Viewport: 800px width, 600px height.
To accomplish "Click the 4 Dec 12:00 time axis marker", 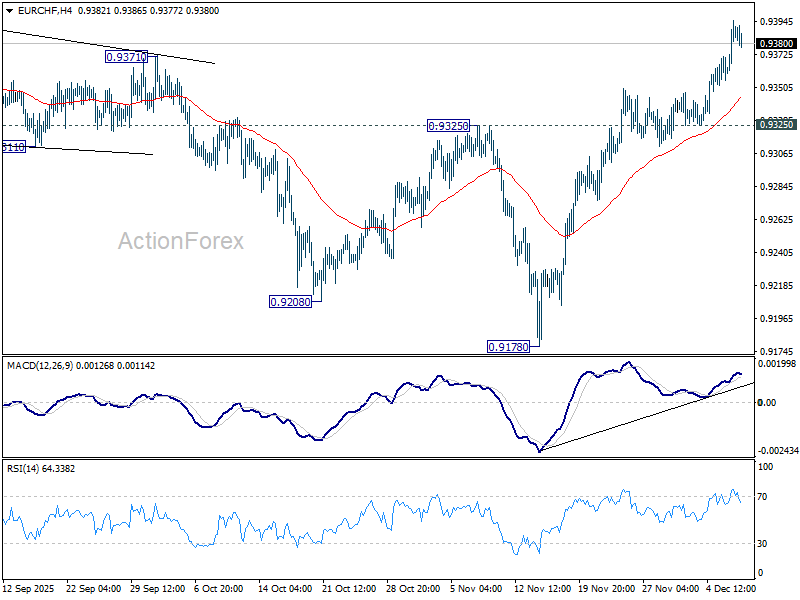I will coord(731,588).
